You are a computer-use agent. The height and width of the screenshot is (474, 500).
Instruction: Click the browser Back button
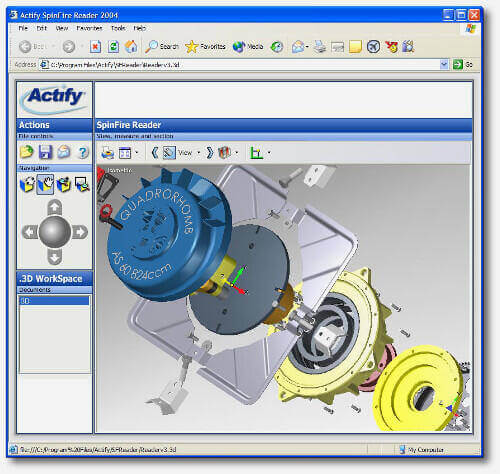[32, 47]
